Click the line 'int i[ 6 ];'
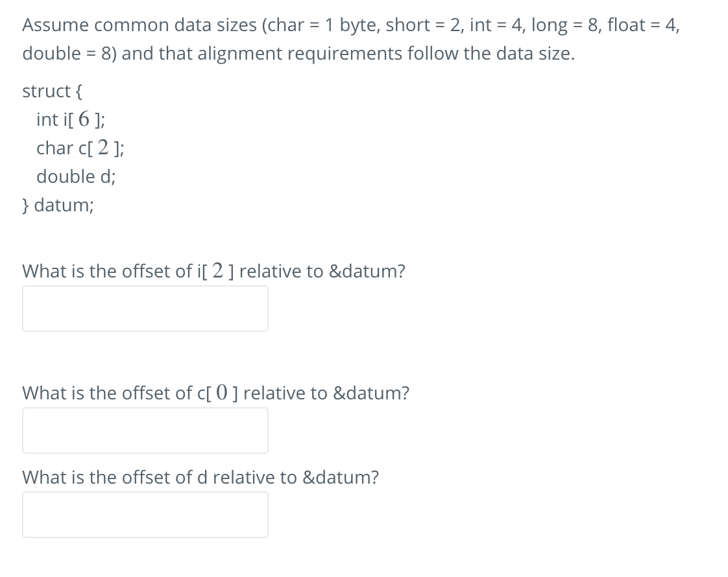Image resolution: width=728 pixels, height=577 pixels. pyautogui.click(x=71, y=119)
